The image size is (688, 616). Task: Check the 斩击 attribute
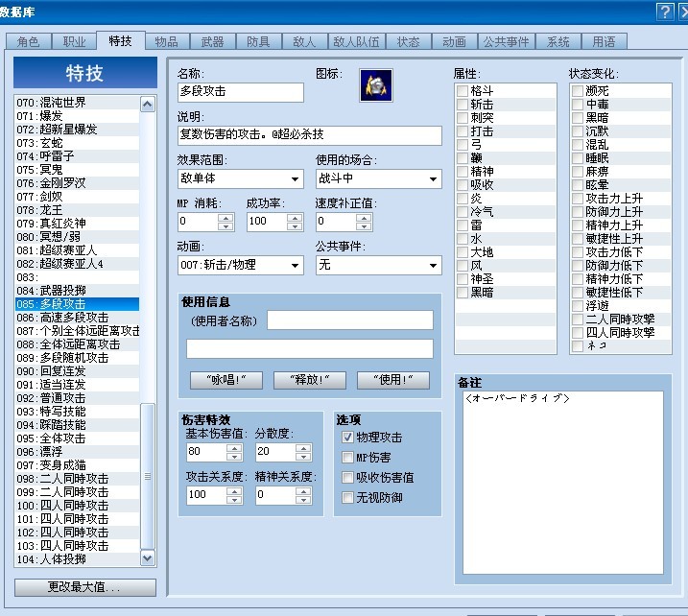[463, 105]
